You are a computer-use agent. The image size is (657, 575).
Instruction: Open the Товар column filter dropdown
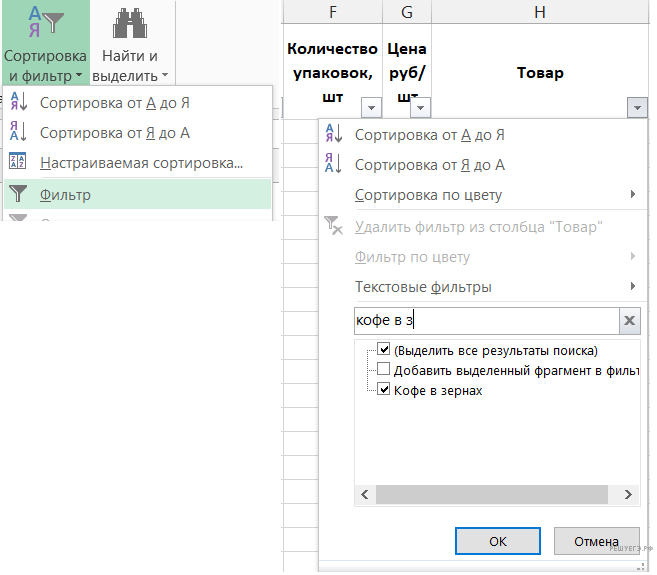pos(637,107)
